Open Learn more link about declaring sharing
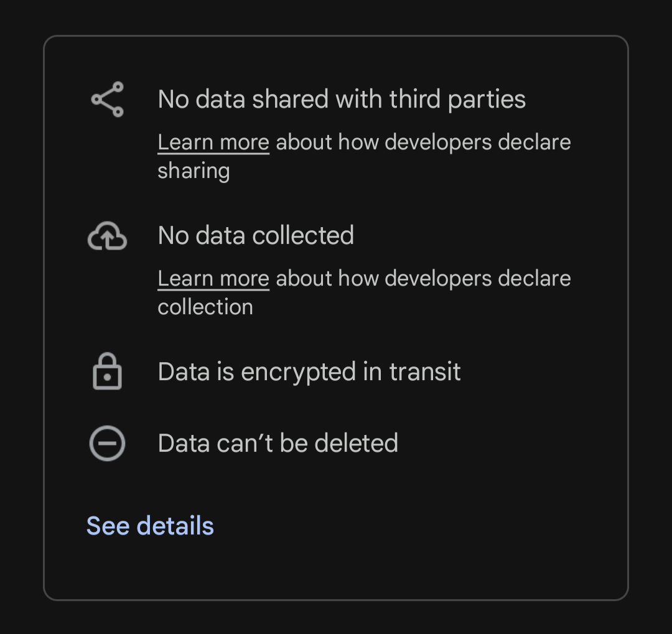 pyautogui.click(x=213, y=142)
